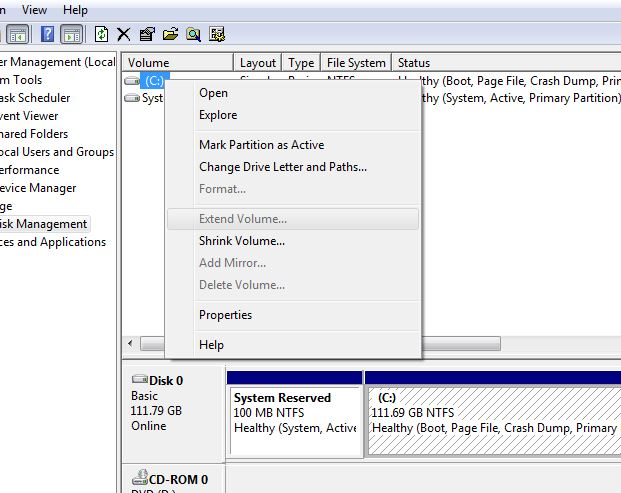Click the settings list toolbar icon
This screenshot has height=493, width=621.
217,34
